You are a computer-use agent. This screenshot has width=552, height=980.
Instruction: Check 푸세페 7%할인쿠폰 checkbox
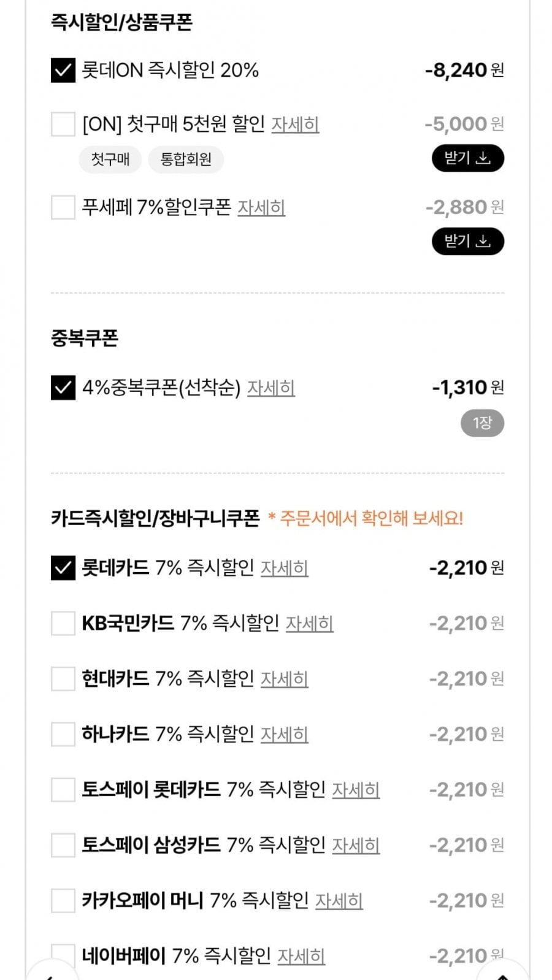pyautogui.click(x=63, y=207)
